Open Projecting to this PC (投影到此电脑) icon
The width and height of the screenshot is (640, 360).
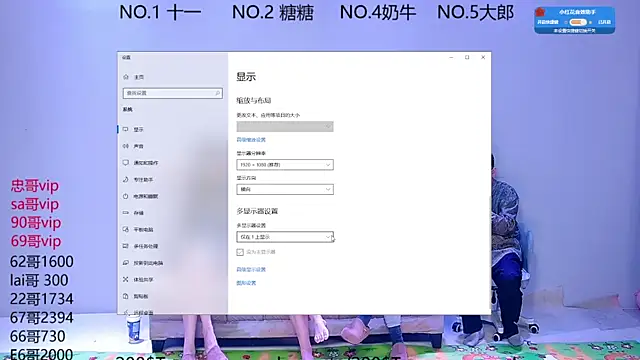click(126, 263)
